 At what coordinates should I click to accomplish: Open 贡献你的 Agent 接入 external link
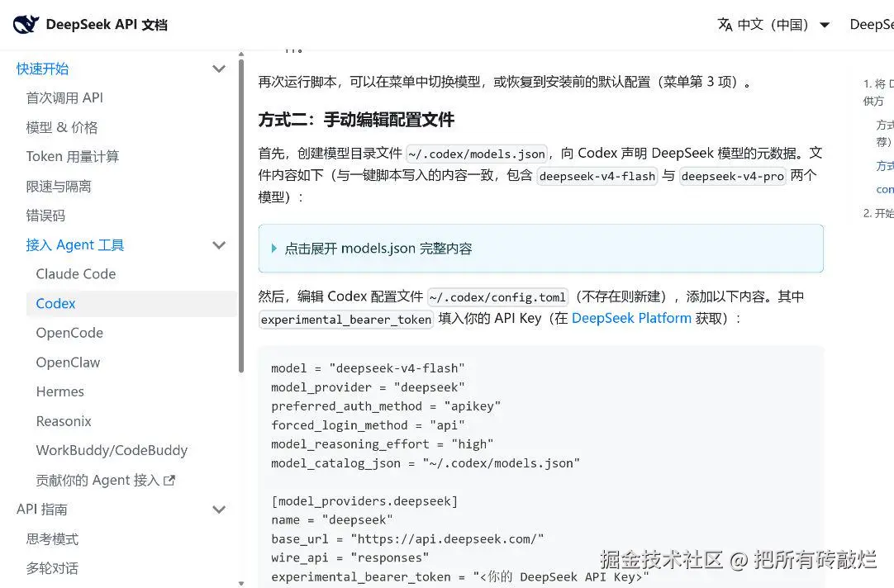[x=106, y=481]
